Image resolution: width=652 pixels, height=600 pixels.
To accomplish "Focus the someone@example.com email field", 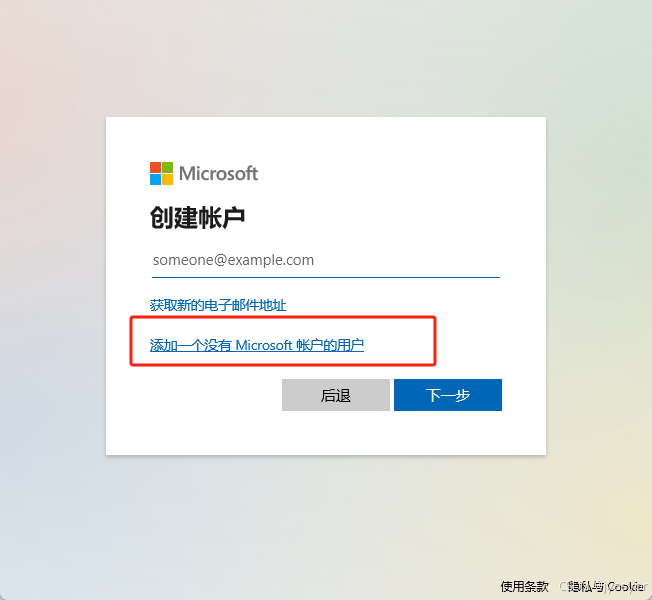I will pyautogui.click(x=326, y=260).
